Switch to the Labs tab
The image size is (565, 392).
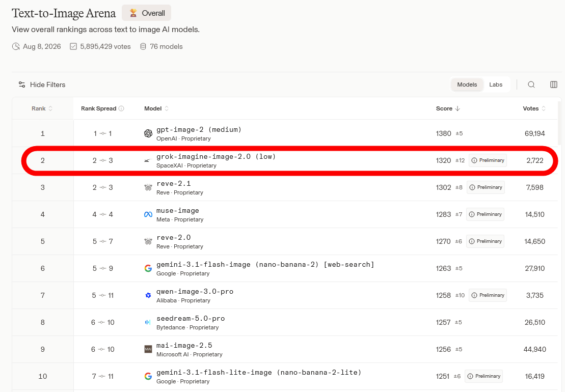496,85
